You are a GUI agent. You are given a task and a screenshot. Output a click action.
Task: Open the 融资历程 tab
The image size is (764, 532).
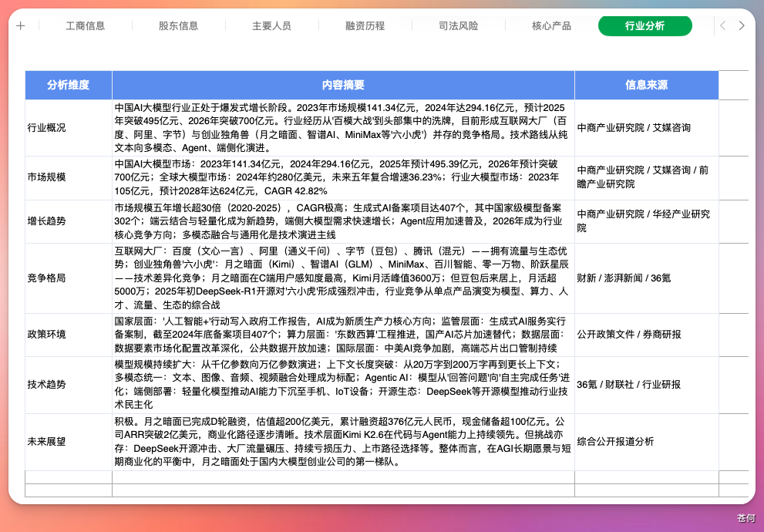tap(365, 25)
